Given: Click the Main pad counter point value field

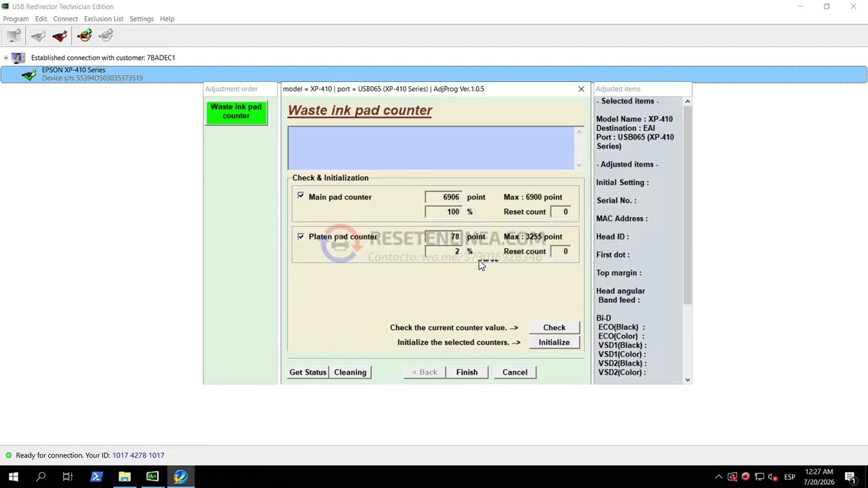Looking at the screenshot, I should 443,197.
